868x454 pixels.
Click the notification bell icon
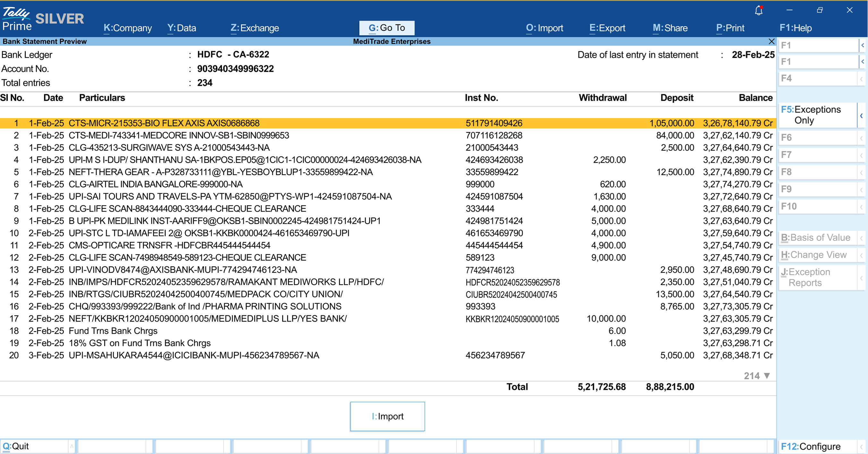(x=759, y=11)
